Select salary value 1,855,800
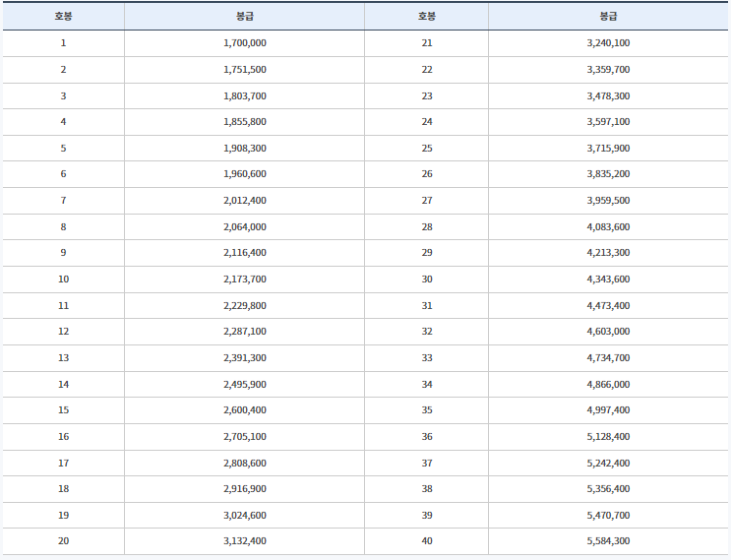731x560 pixels. point(245,122)
